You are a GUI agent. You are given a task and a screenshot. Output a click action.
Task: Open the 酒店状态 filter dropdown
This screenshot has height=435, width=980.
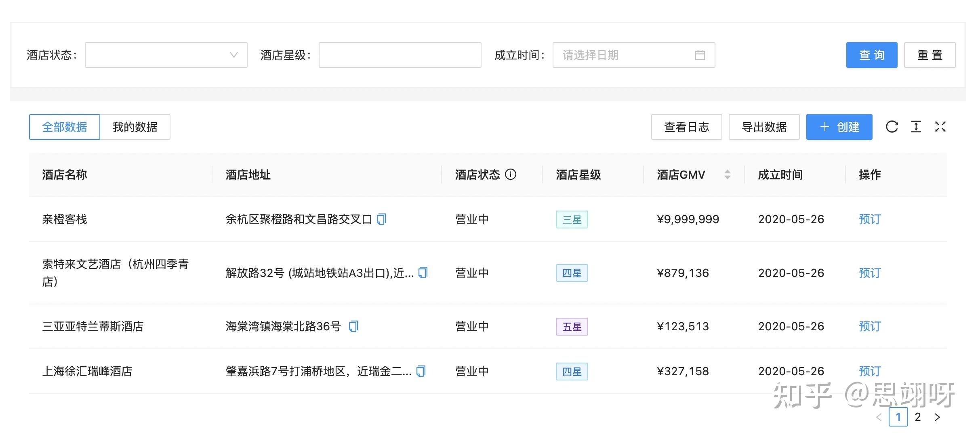pos(166,55)
